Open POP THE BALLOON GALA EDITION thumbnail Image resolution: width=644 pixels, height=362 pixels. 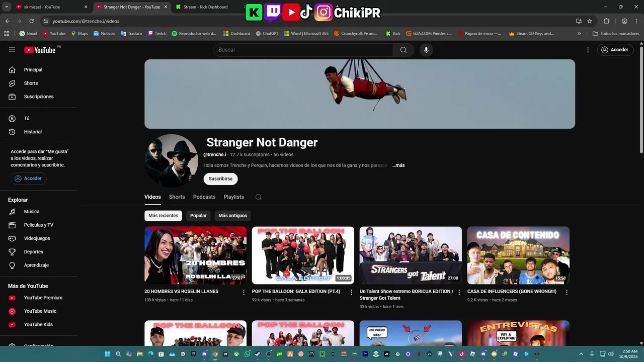(303, 255)
